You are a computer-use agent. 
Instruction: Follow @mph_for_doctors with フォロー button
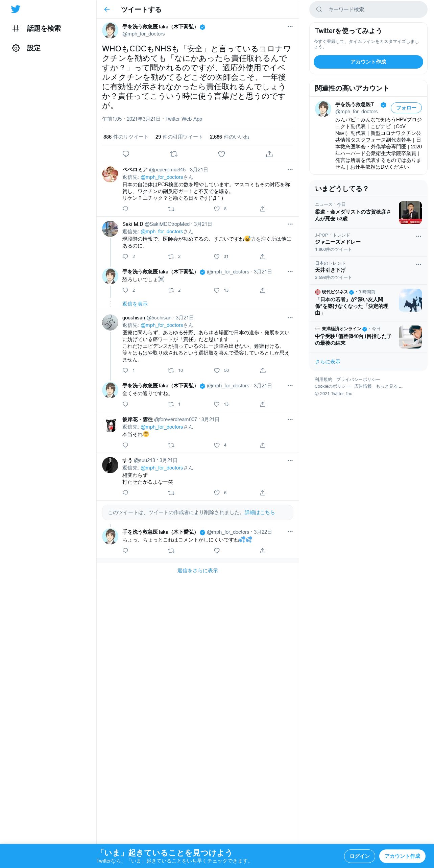[x=406, y=108]
